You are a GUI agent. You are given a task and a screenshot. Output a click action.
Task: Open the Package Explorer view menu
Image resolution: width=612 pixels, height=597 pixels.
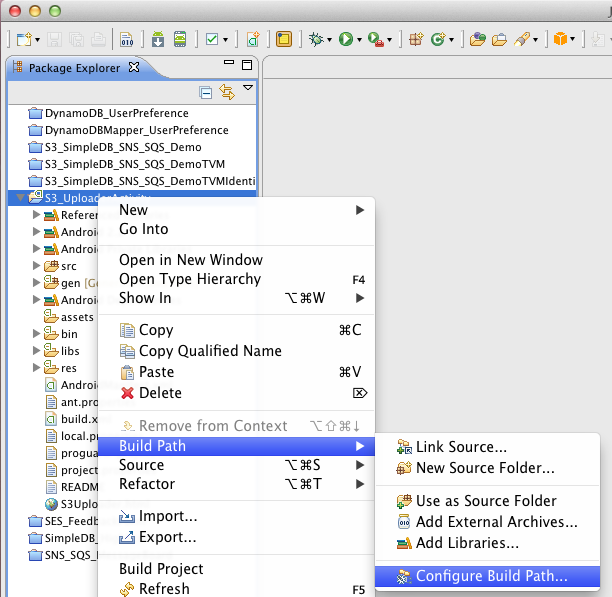pyautogui.click(x=248, y=88)
